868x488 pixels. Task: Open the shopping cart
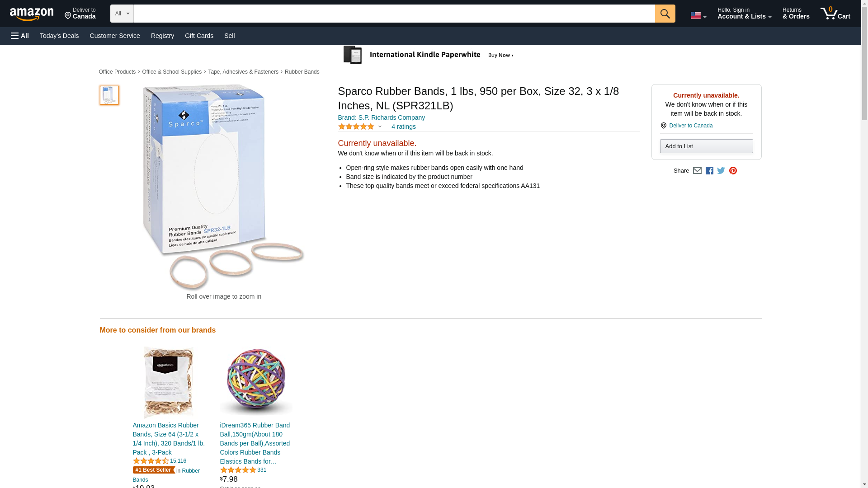[x=835, y=14]
